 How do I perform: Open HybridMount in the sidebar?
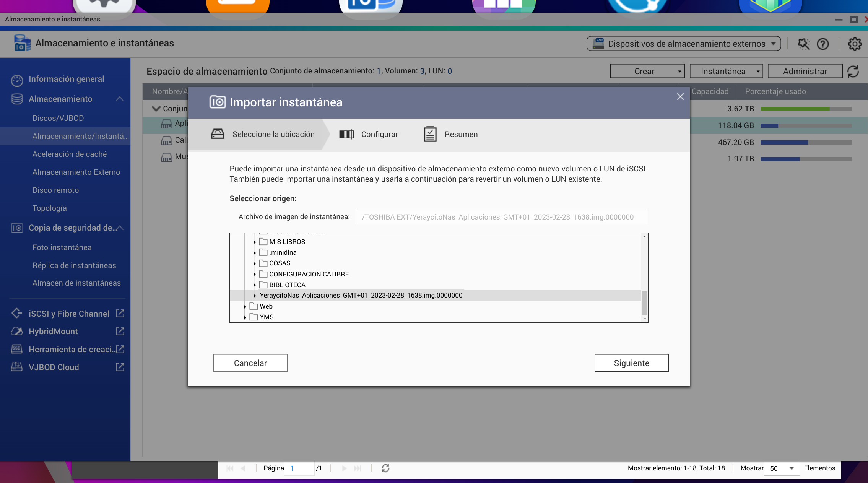(53, 332)
